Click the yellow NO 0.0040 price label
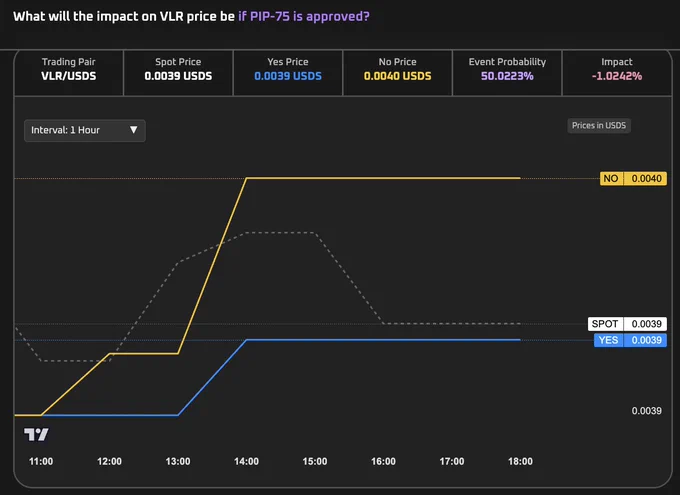 coord(633,178)
